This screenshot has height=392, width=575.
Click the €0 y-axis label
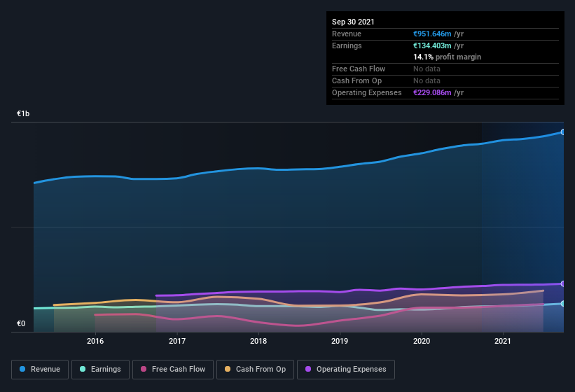pyautogui.click(x=21, y=323)
